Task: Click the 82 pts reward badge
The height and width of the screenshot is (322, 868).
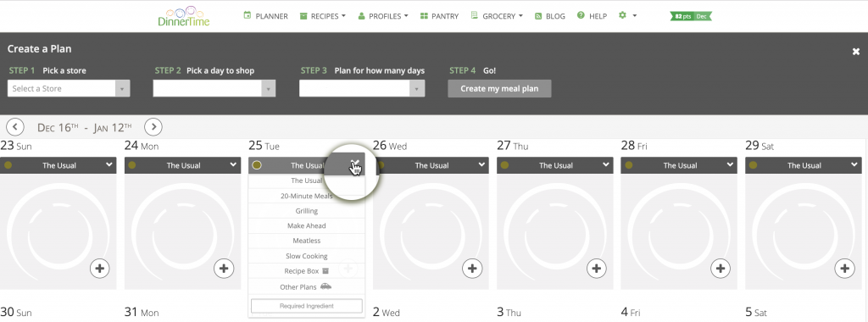Action: (x=691, y=16)
